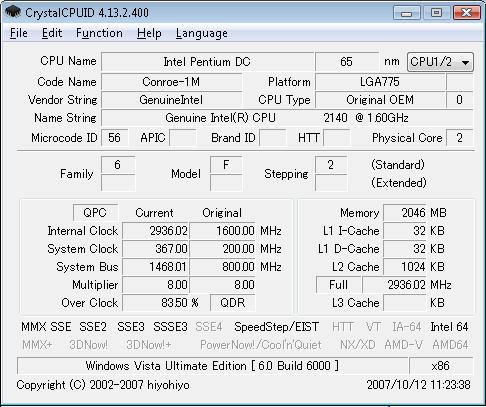Open the File menu
The image size is (486, 407).
19,33
